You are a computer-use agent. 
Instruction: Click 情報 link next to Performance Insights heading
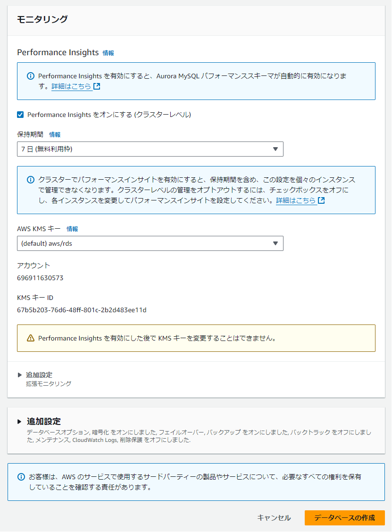108,53
